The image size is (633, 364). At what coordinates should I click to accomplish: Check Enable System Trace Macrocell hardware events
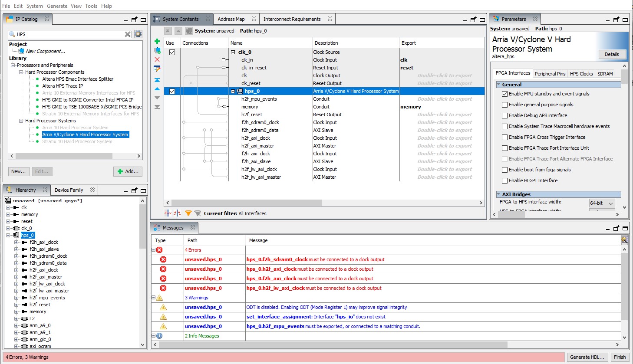point(504,126)
